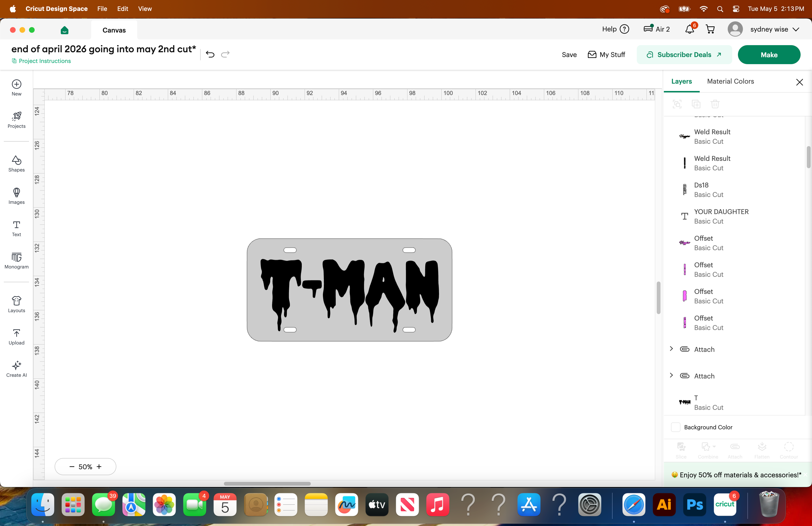Click the project title text
The height and width of the screenshot is (526, 812).
coord(104,49)
